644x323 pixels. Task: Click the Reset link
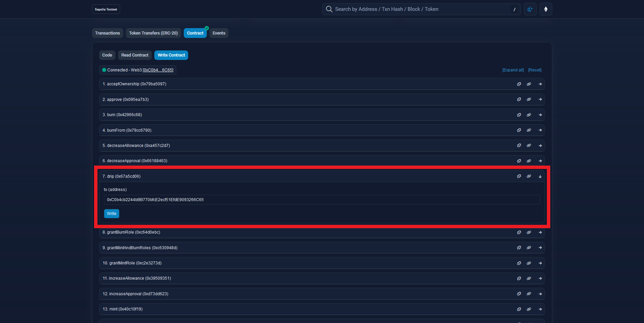[x=534, y=70]
